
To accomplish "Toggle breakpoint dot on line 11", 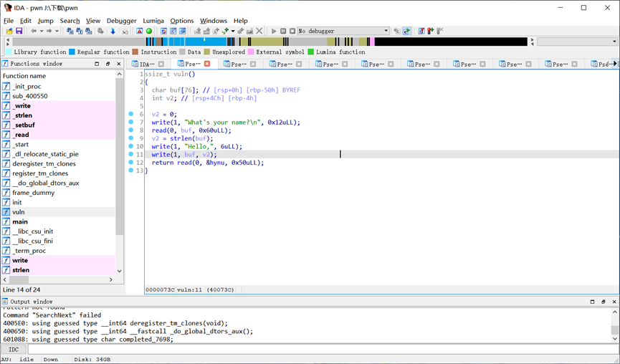I will pyautogui.click(x=131, y=155).
